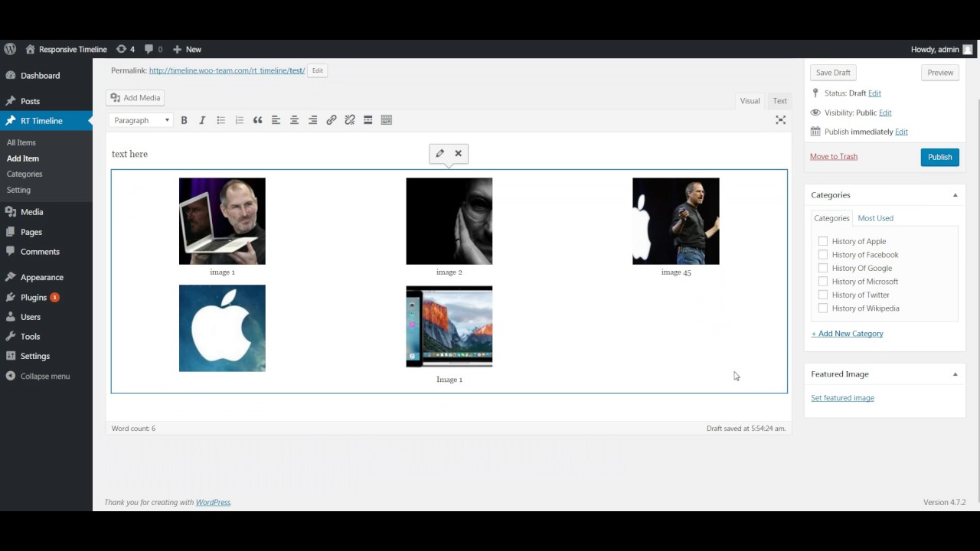Viewport: 980px width, 551px height.
Task: Open the Howdy, admin account menu
Action: pyautogui.click(x=942, y=49)
